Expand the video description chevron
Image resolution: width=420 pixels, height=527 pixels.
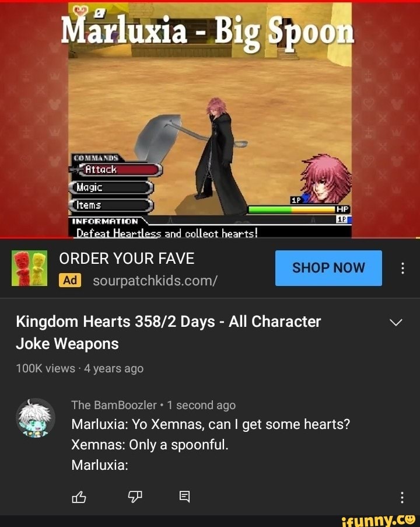(x=396, y=322)
